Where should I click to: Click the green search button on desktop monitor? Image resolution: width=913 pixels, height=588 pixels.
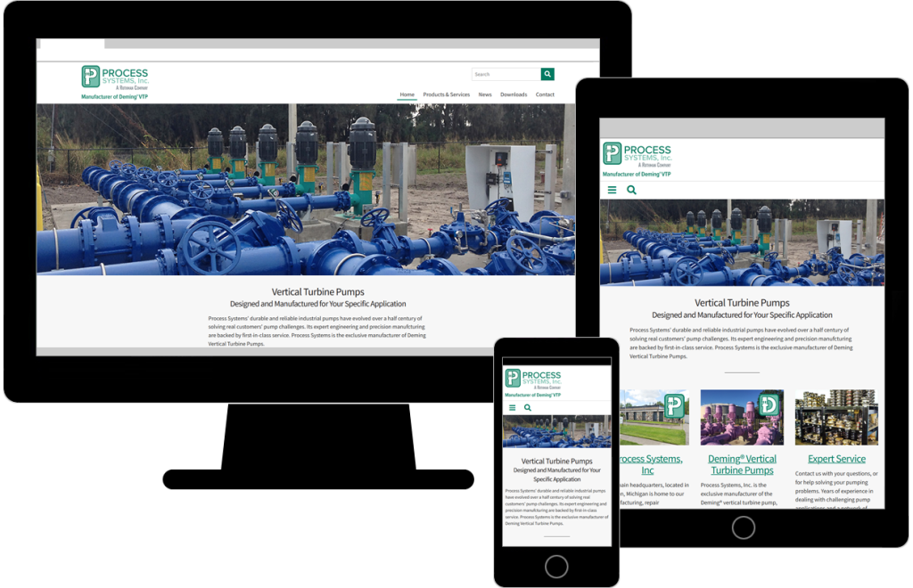547,74
